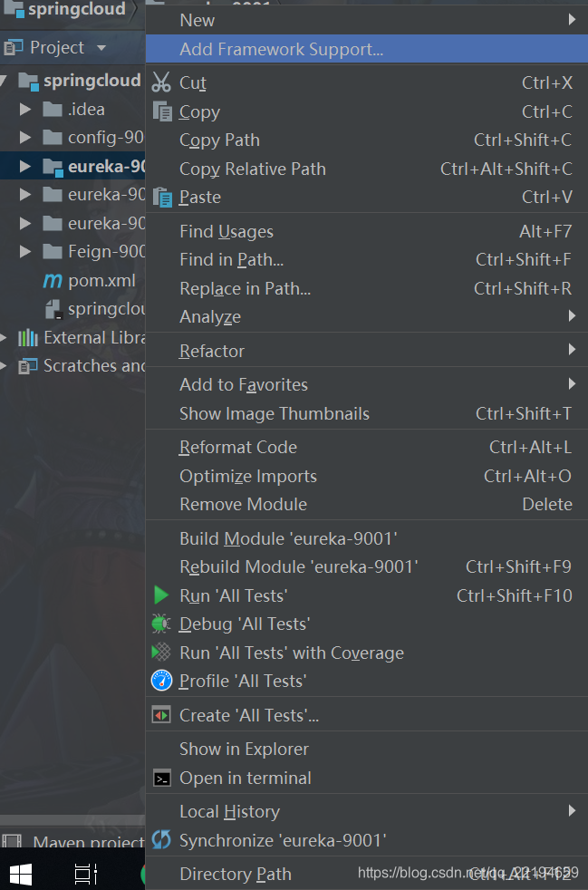
Task: Open the Analyze submenu arrow
Action: click(572, 316)
